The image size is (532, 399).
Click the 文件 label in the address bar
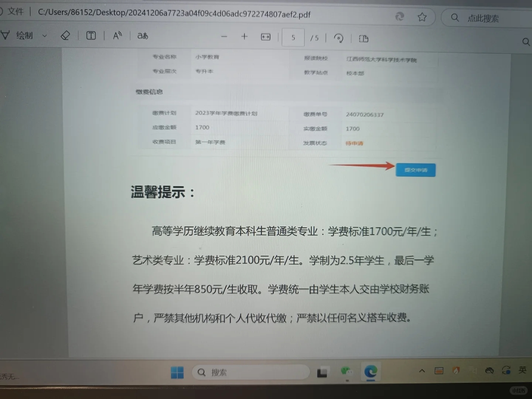click(x=16, y=11)
